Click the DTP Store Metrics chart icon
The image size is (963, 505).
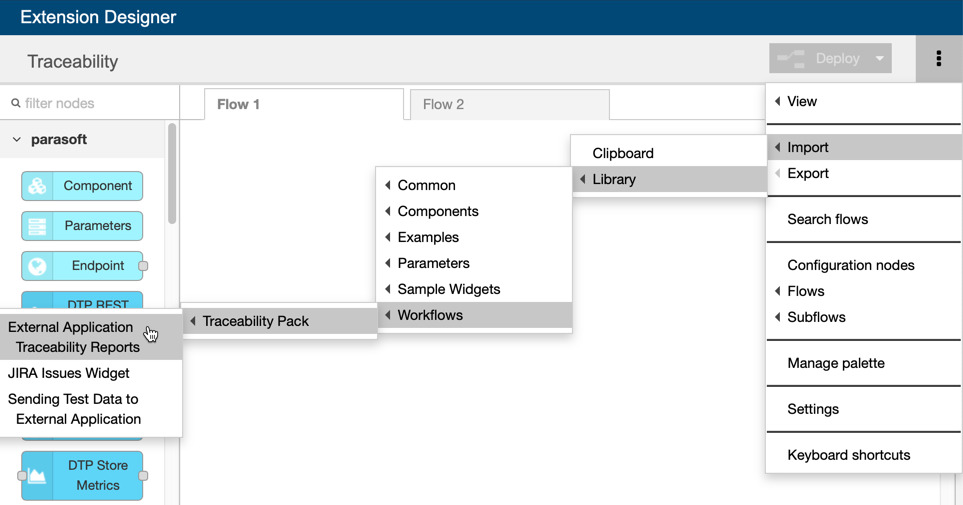click(37, 476)
